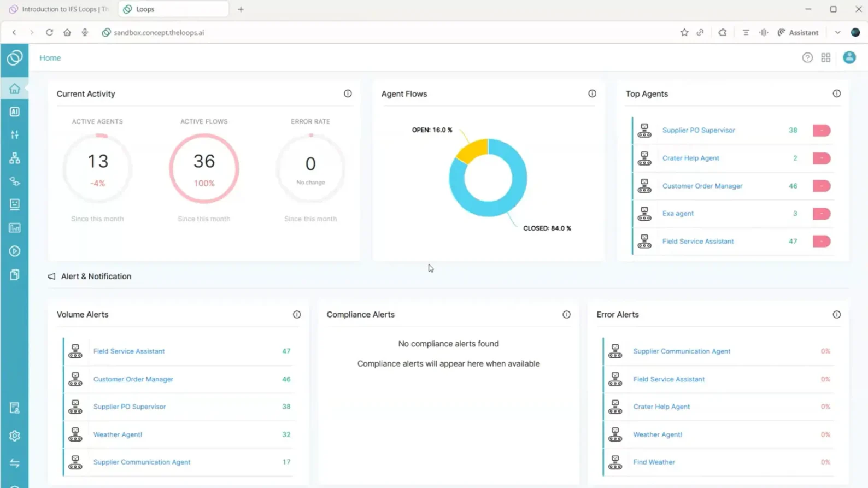868x488 pixels.
Task: Open the AI section in the sidebar
Action: click(x=15, y=111)
